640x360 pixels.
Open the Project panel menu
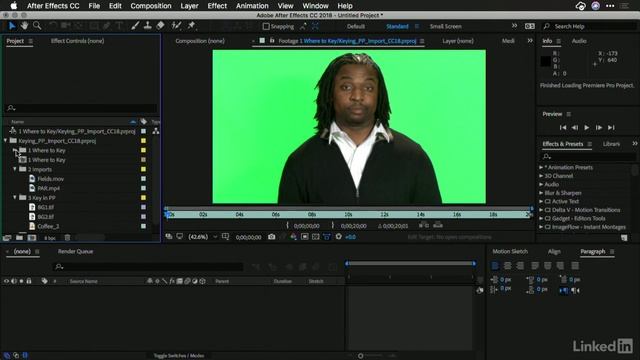[31, 41]
